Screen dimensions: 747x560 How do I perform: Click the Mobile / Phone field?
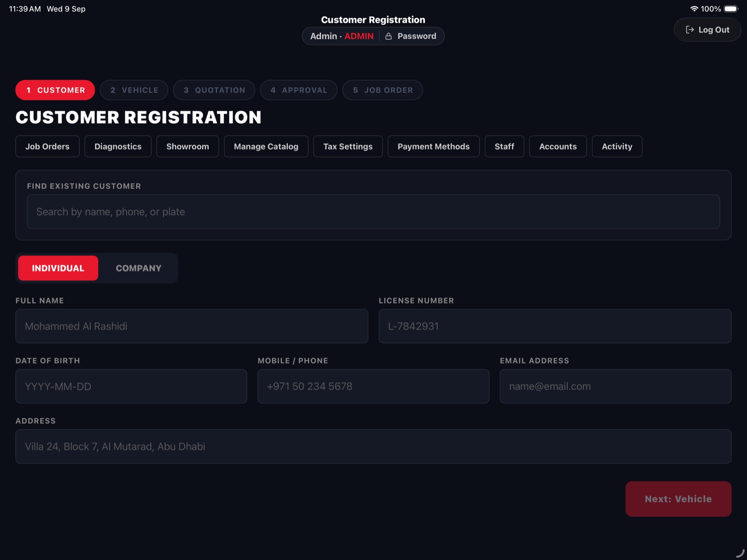pyautogui.click(x=373, y=387)
